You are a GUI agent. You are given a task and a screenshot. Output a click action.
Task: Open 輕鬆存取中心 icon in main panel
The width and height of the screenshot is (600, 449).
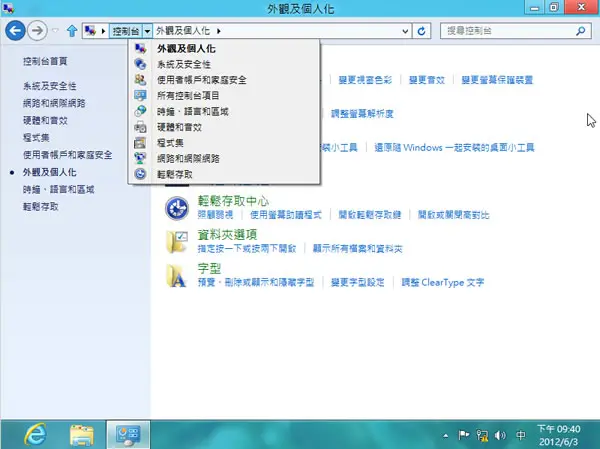click(176, 208)
